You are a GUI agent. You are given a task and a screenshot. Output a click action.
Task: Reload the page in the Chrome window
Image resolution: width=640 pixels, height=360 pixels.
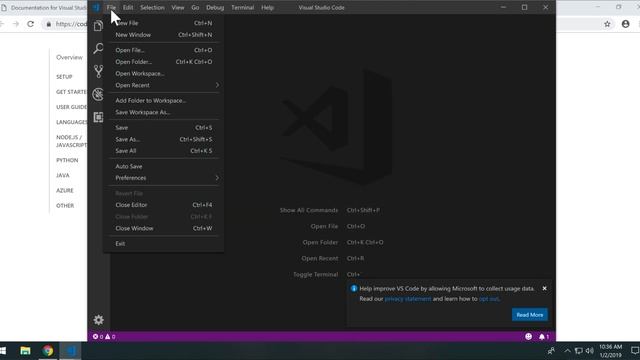[x=31, y=24]
